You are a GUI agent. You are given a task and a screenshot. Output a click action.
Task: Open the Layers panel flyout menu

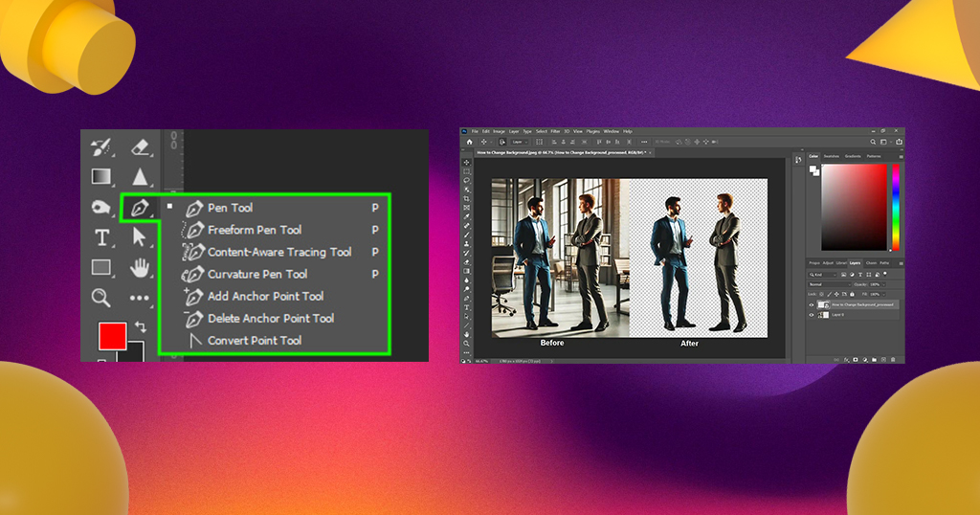pos(902,263)
